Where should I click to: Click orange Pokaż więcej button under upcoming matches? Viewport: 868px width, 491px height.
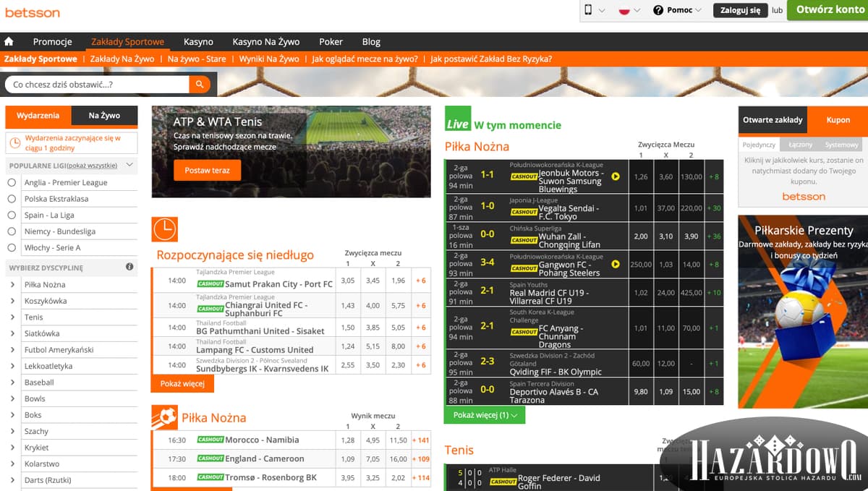pyautogui.click(x=182, y=383)
